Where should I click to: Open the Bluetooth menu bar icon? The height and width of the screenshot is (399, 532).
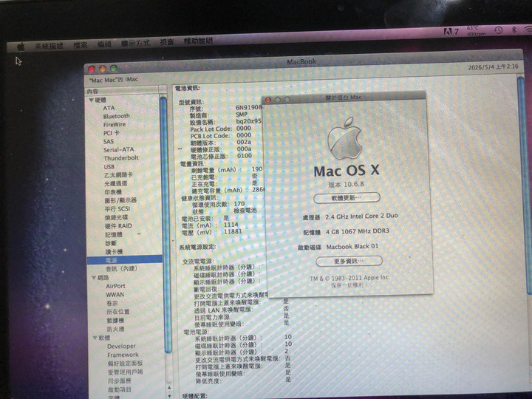click(514, 30)
